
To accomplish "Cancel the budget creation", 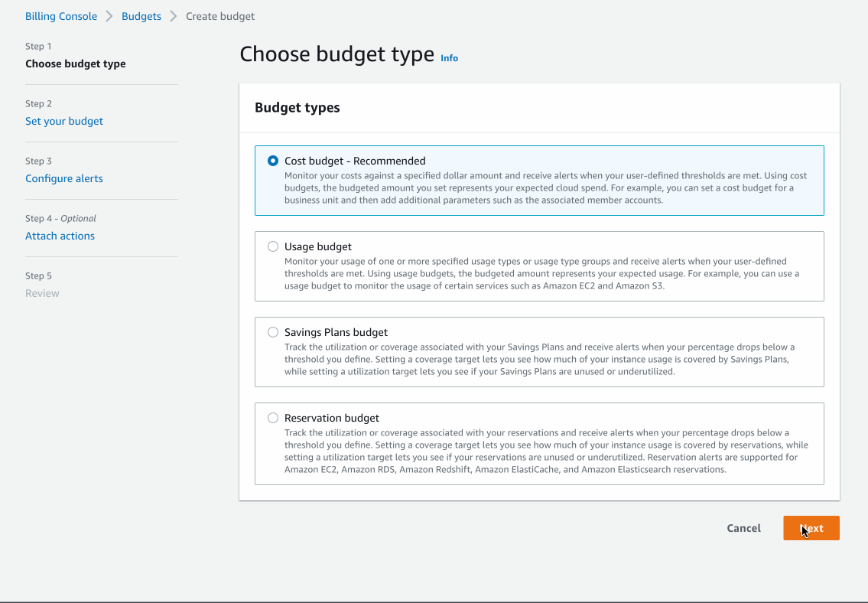I will click(743, 528).
